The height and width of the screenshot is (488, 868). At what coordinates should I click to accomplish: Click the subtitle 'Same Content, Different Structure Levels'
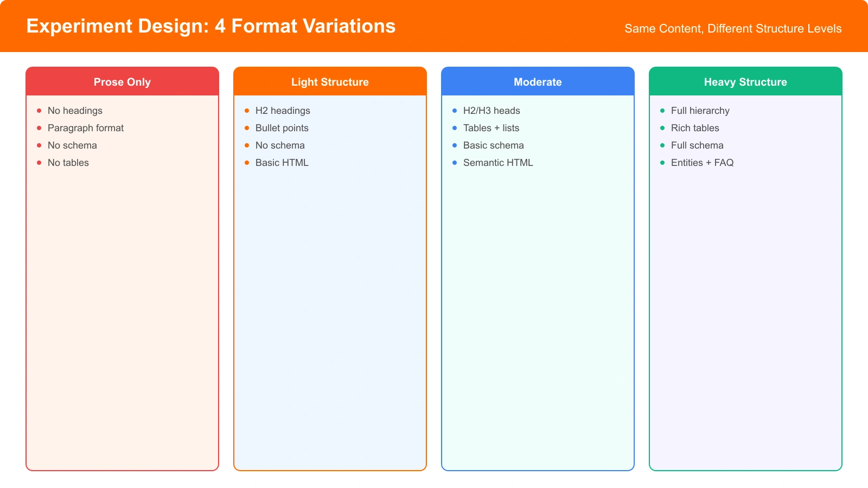(x=733, y=29)
